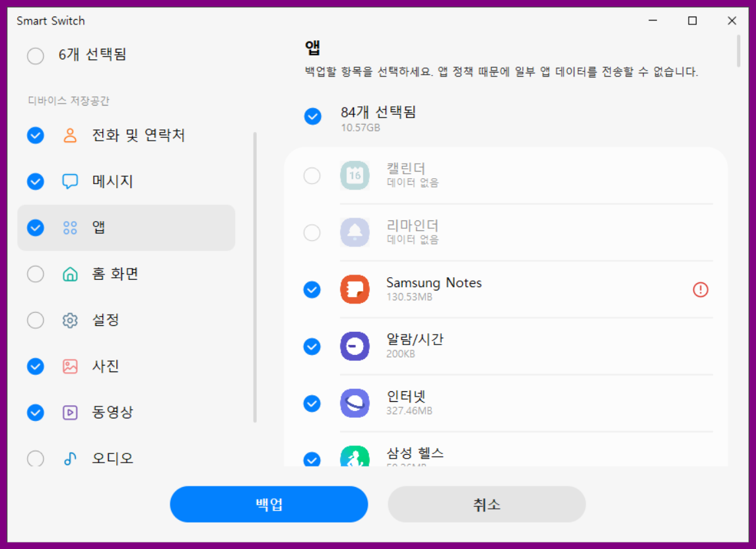Click the red warning icon for Samsung Notes
This screenshot has height=549, width=756.
coord(701,289)
